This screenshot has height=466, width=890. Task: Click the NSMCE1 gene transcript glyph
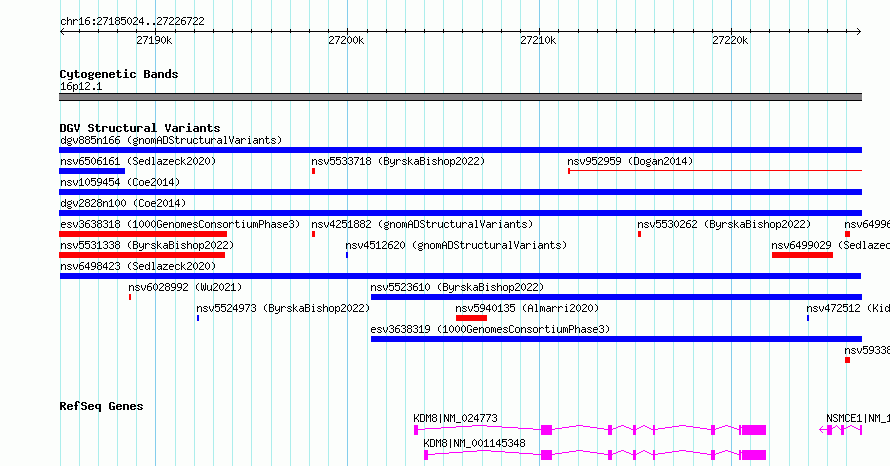click(x=841, y=430)
